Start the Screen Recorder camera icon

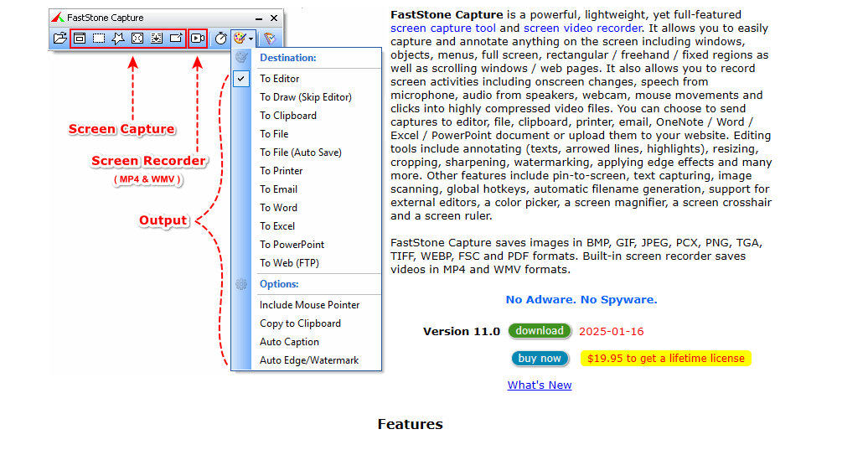198,39
